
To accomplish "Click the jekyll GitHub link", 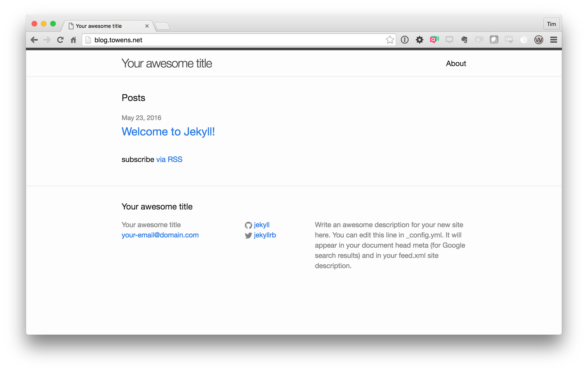I will pos(261,224).
